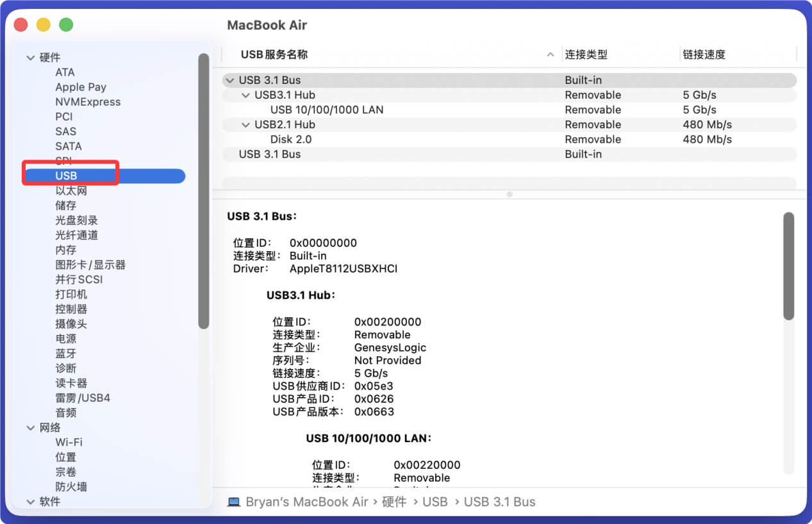
Task: Select 雷雳/USB4 in the sidebar
Action: tap(83, 397)
